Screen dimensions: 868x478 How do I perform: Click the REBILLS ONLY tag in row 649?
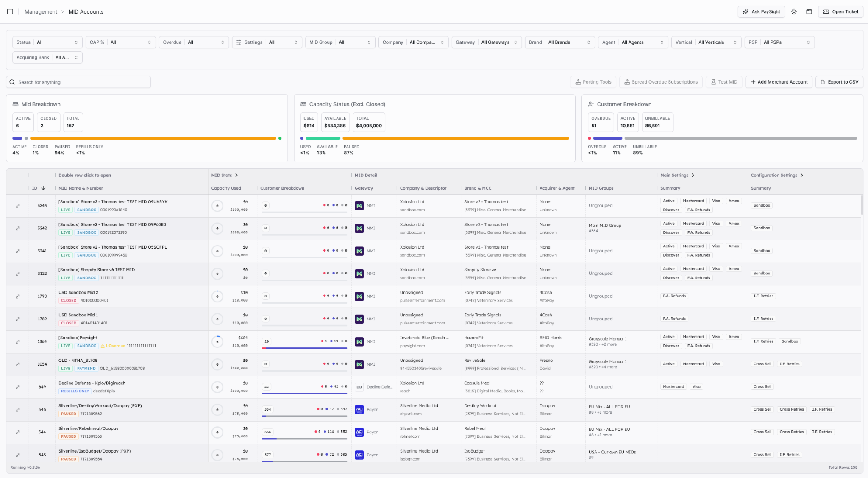tap(75, 391)
